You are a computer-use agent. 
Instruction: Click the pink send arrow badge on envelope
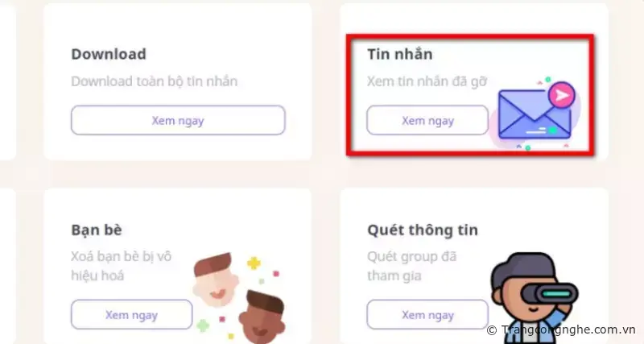[x=561, y=95]
